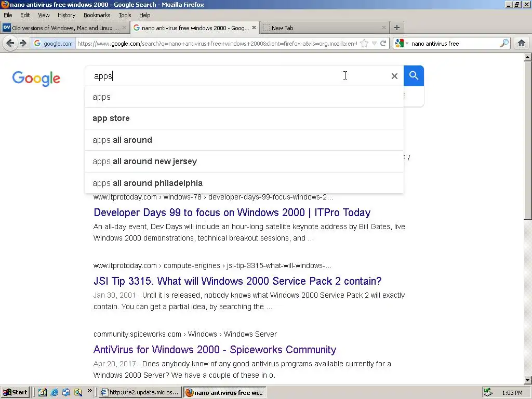532x399 pixels.
Task: Click the Firefox icon in title bar
Action: [5, 4]
